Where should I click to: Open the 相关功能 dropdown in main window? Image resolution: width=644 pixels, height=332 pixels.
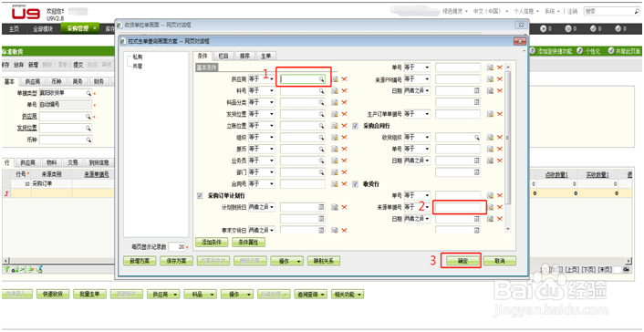point(348,295)
